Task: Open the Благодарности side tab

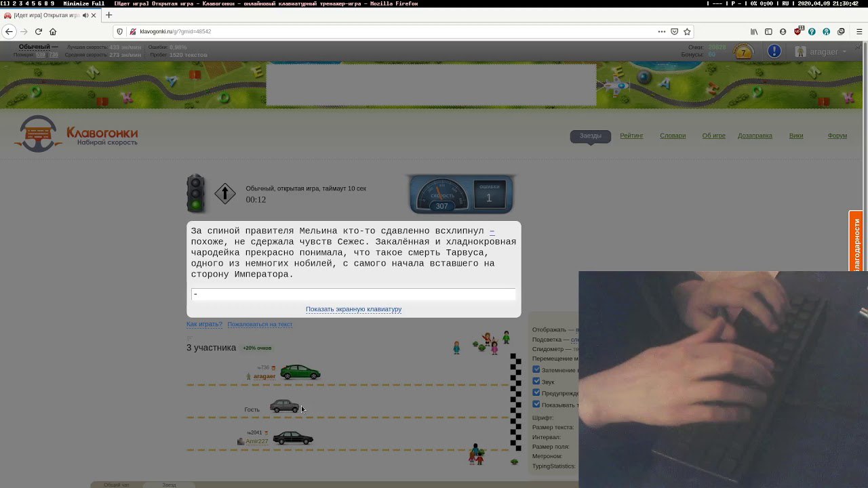Action: [856, 243]
